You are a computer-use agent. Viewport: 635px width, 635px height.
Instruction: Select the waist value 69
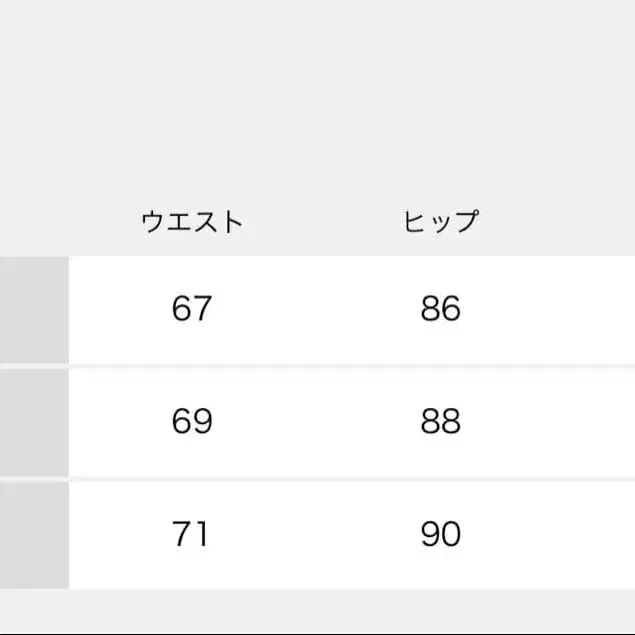click(x=192, y=421)
